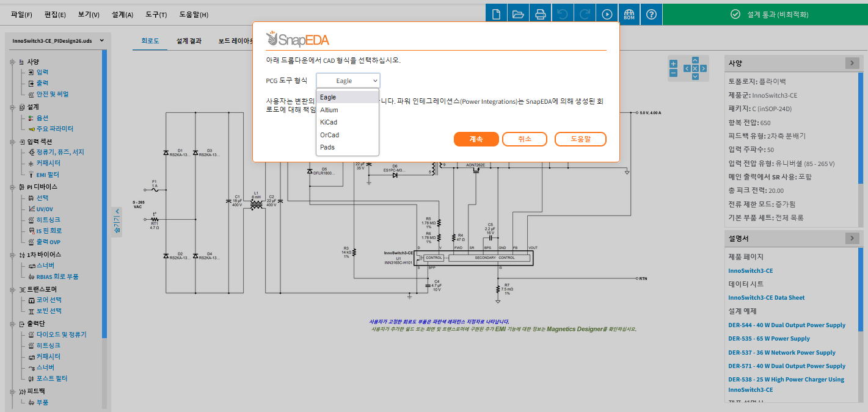Click the 취소 button in the dialog
Screen dimensions: 868x412
[x=524, y=139]
